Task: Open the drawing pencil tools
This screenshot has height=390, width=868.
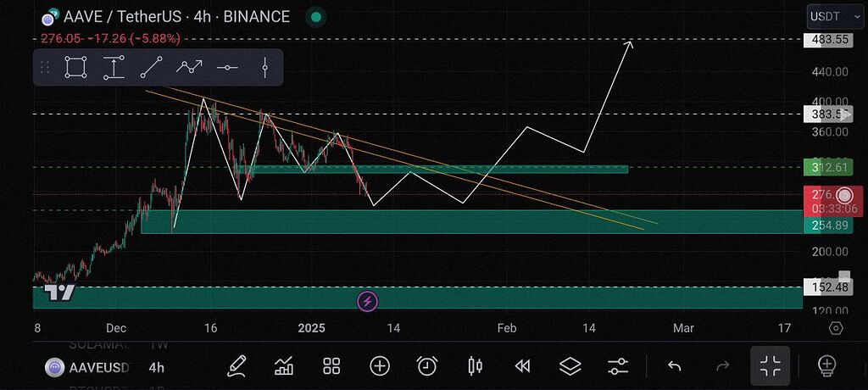Action: pyautogui.click(x=237, y=366)
